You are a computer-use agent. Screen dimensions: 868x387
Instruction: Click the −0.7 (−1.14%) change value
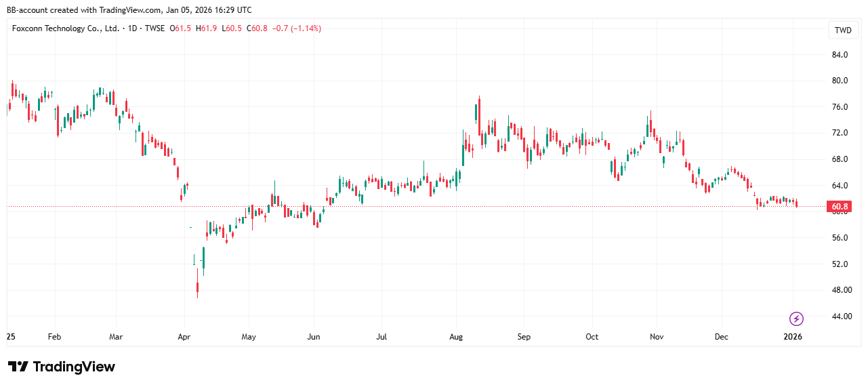click(295, 28)
